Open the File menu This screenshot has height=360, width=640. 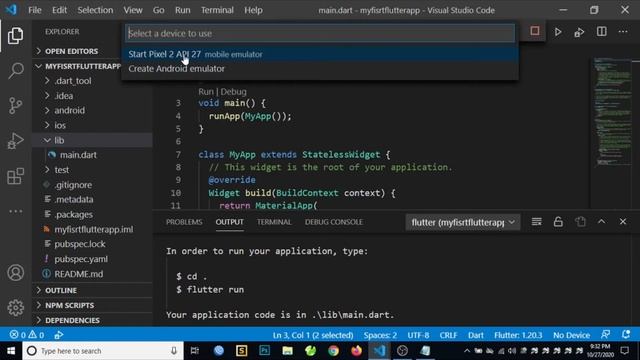(x=35, y=10)
